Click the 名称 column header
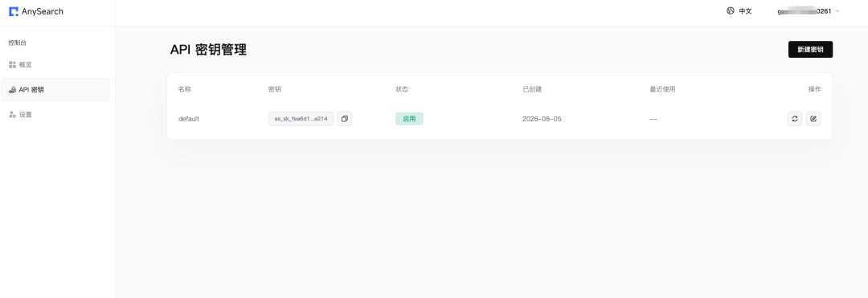Screen dimensions: 868x298 pos(184,89)
